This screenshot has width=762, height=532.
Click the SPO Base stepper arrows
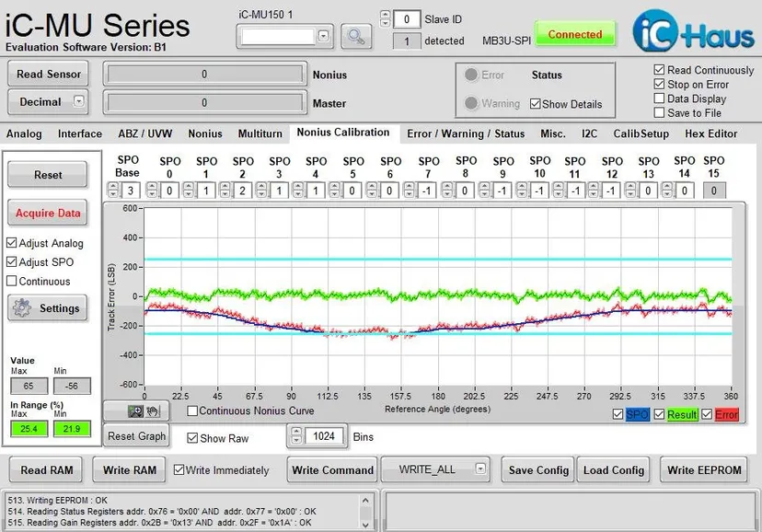[113, 191]
